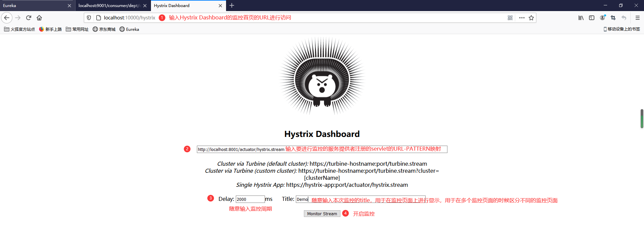The width and height of the screenshot is (644, 232).
Task: Open the 新手上路 bookmark
Action: click(50, 29)
